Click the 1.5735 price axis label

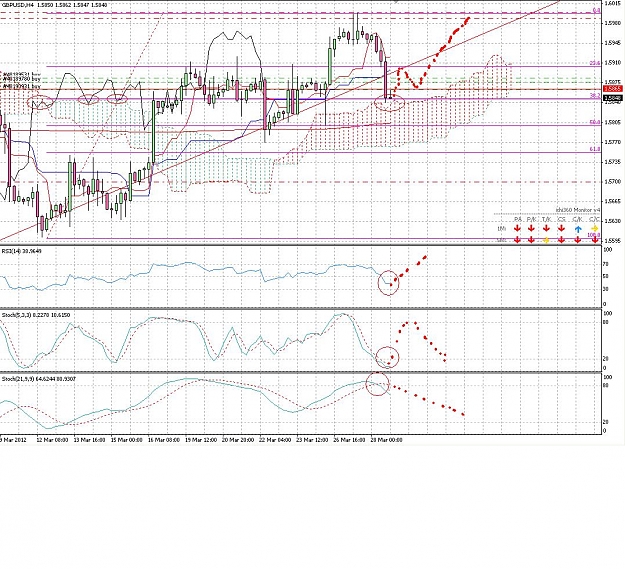click(612, 162)
